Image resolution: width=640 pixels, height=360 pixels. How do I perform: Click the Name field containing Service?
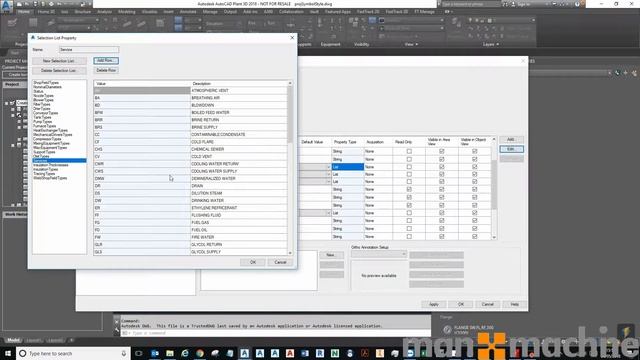click(89, 49)
